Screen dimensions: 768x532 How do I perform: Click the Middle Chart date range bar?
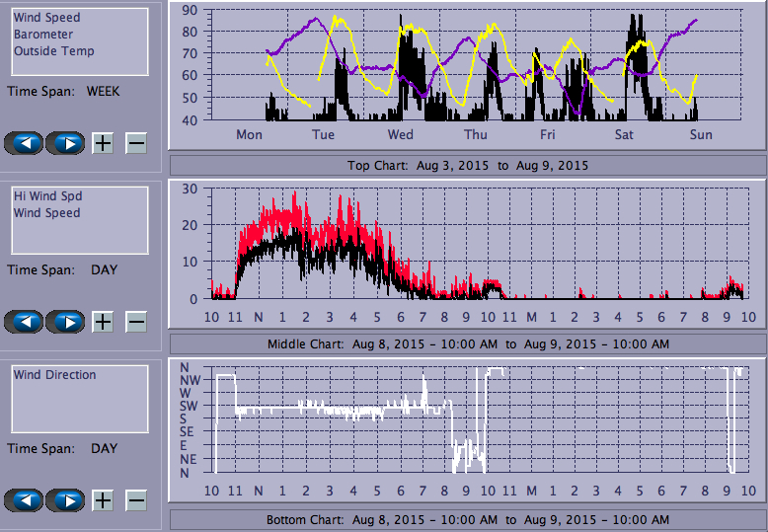(x=468, y=343)
